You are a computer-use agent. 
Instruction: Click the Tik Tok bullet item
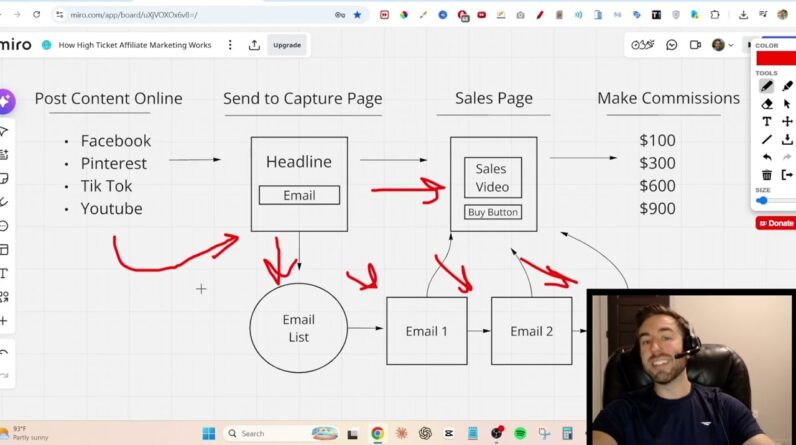point(106,186)
